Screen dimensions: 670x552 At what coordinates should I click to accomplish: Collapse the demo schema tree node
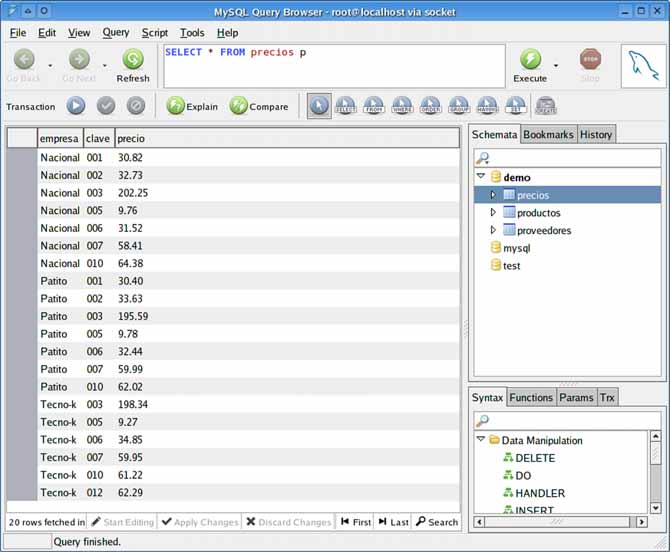tap(481, 176)
